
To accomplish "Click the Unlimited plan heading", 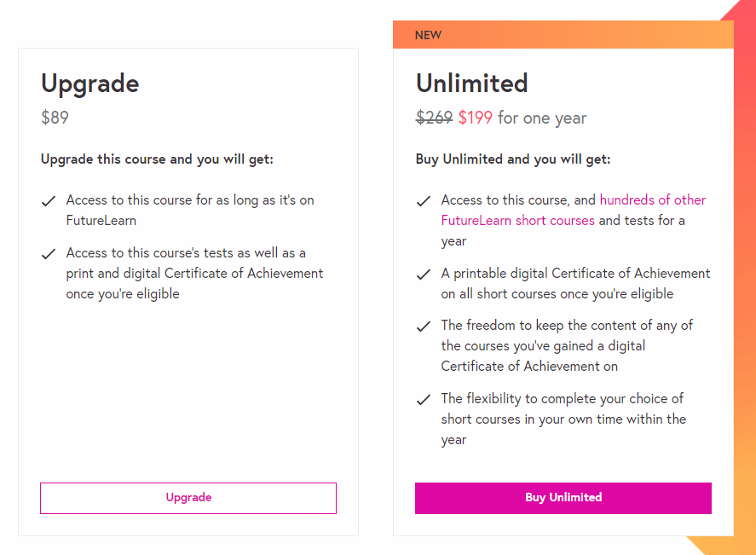I will 472,84.
